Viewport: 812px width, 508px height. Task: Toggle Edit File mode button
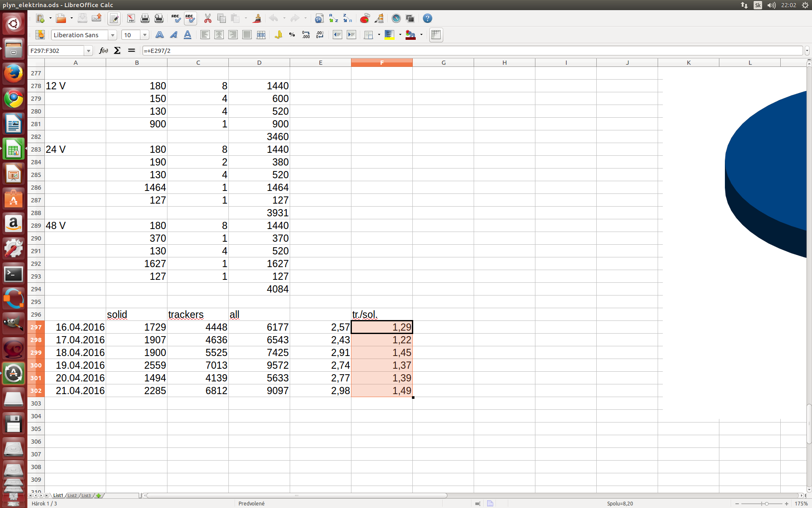click(x=114, y=19)
